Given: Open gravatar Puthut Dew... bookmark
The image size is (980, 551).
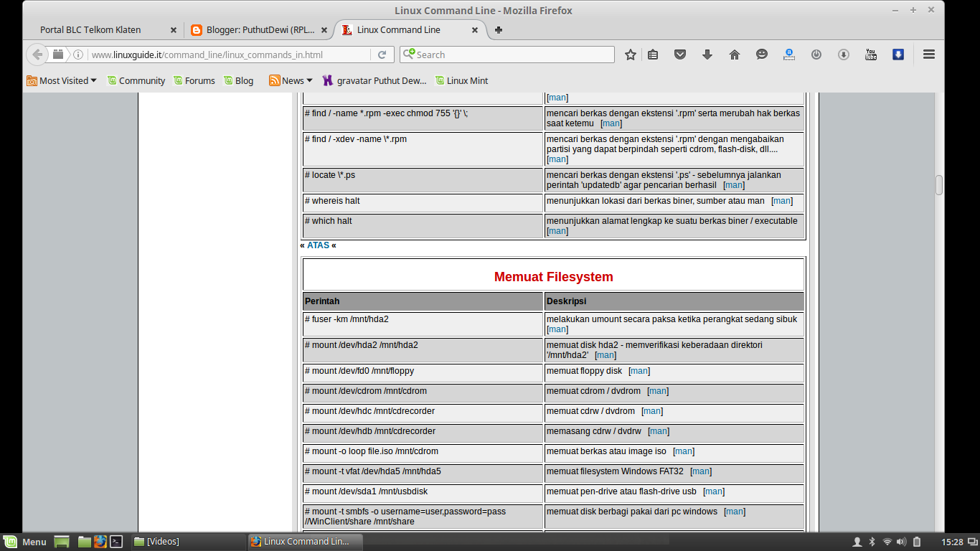Looking at the screenshot, I should coord(374,81).
